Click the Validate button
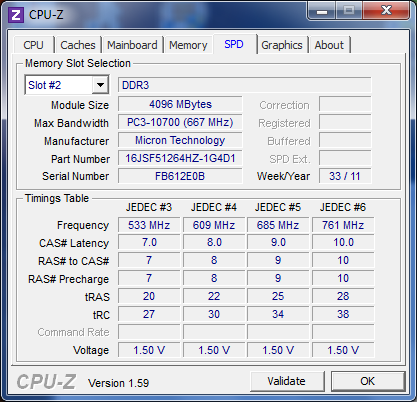The height and width of the screenshot is (402, 417). pyautogui.click(x=287, y=381)
